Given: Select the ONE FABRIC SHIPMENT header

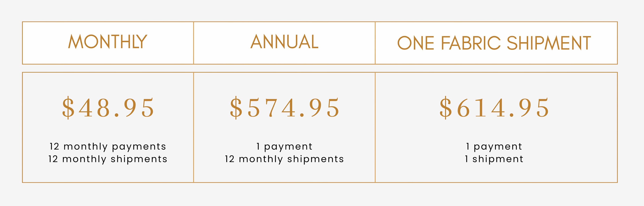Looking at the screenshot, I should 494,43.
